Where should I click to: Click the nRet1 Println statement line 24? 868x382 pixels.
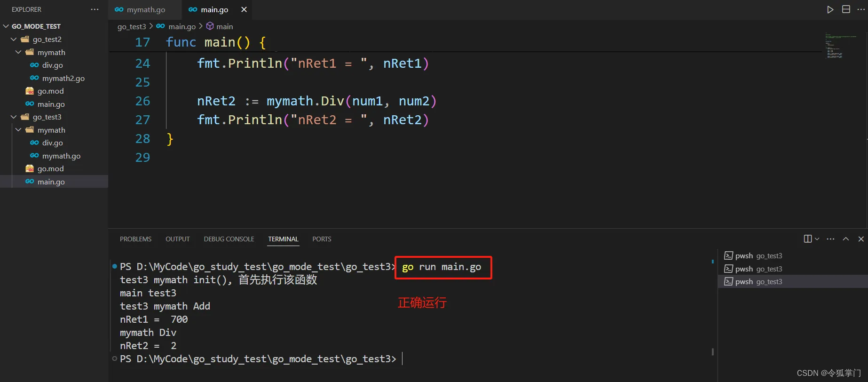(x=313, y=64)
